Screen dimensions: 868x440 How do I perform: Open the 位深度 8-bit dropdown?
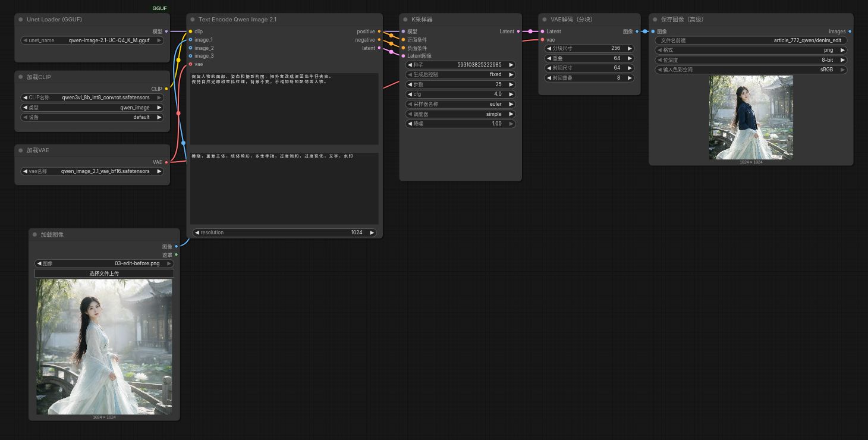point(751,60)
